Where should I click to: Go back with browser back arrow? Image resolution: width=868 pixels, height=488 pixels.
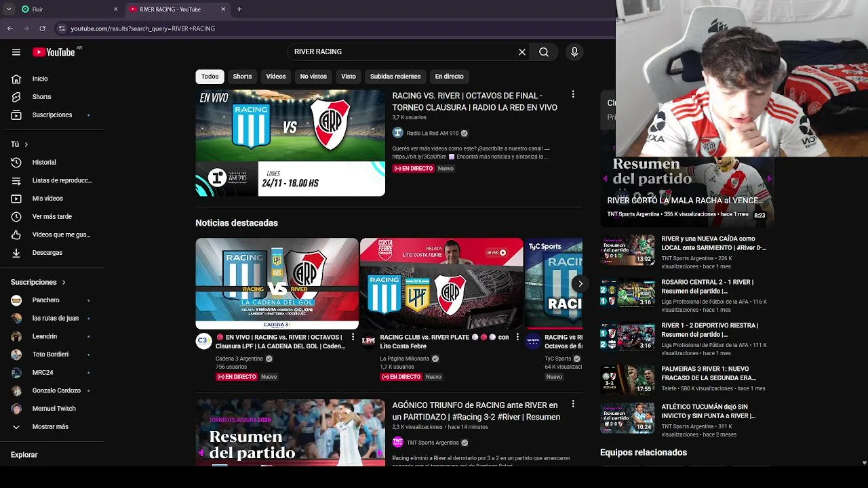click(x=10, y=28)
